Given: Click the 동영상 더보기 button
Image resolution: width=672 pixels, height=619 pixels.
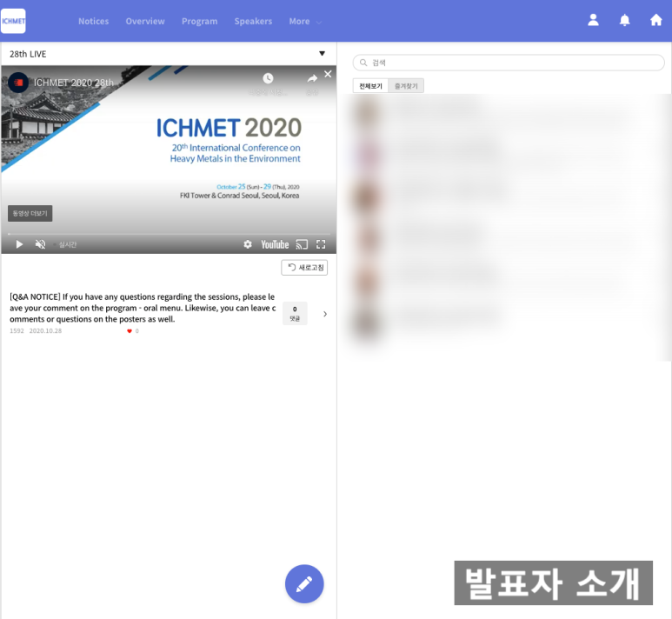Looking at the screenshot, I should (30, 214).
